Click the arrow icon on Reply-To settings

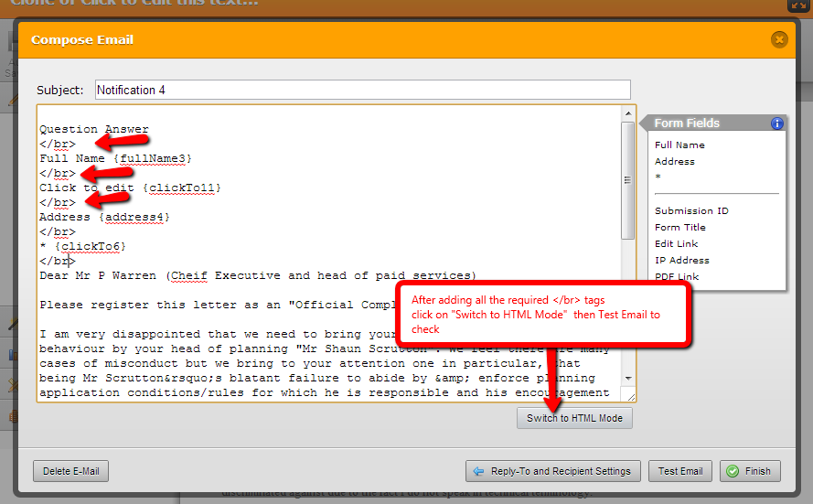pos(477,471)
